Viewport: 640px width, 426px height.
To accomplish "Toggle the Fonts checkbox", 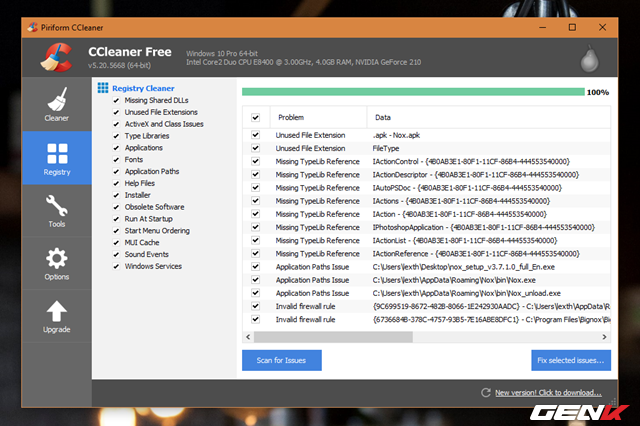I will tap(116, 160).
